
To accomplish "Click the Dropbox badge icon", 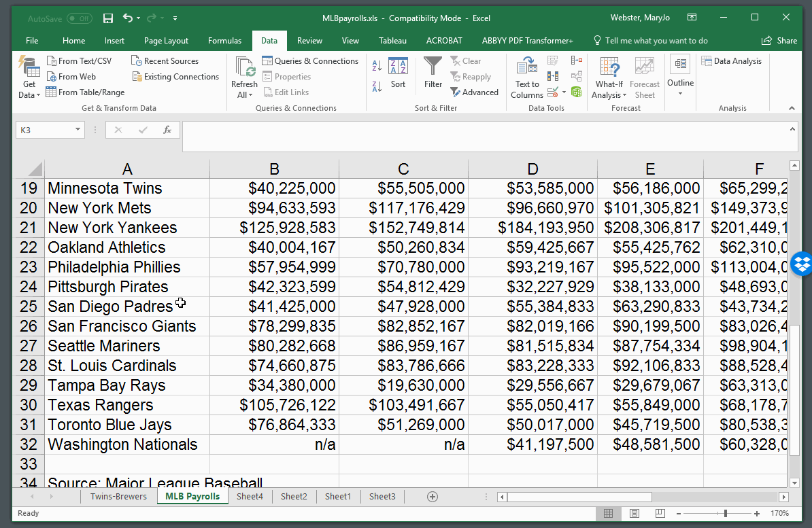I will (802, 263).
